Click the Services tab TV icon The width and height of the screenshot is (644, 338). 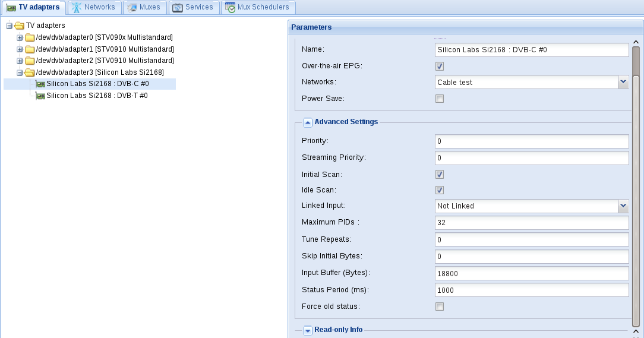pos(178,7)
